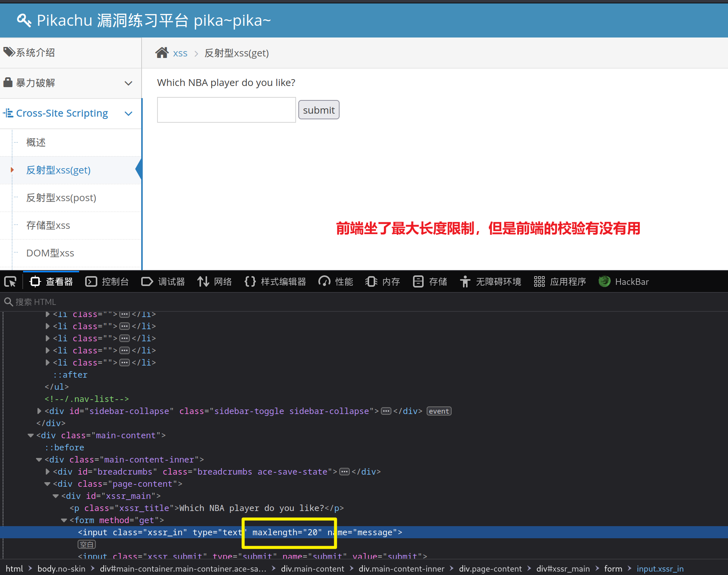Collapse the main-content-inner div node
Screen dimensions: 728x575
tap(39, 459)
